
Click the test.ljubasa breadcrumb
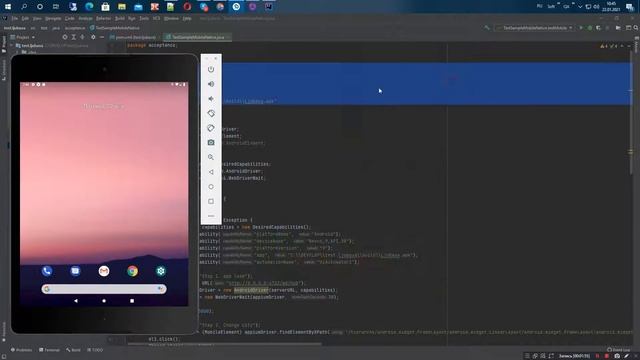(x=15, y=28)
